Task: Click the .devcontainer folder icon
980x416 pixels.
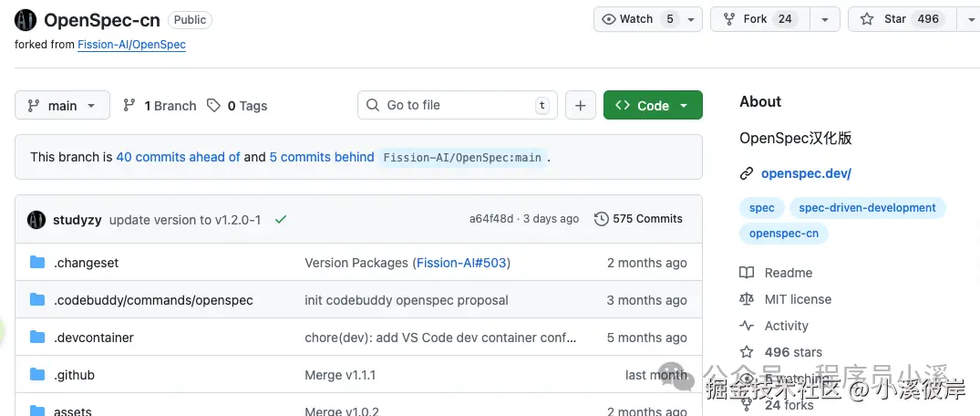Action: click(37, 338)
